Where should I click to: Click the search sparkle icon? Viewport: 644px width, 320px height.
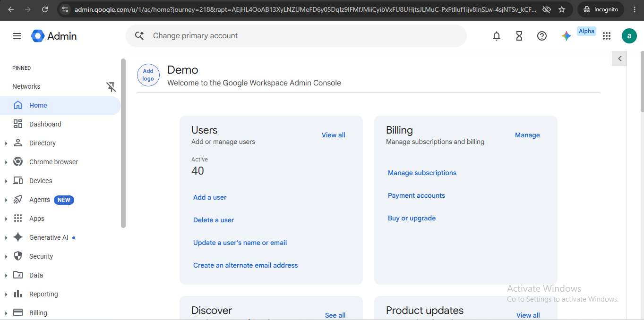(139, 35)
